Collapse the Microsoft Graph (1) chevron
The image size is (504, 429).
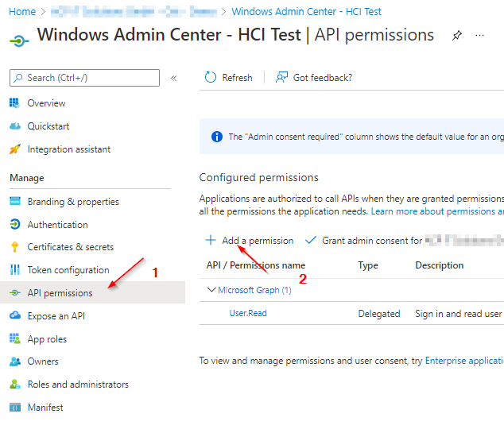click(211, 290)
